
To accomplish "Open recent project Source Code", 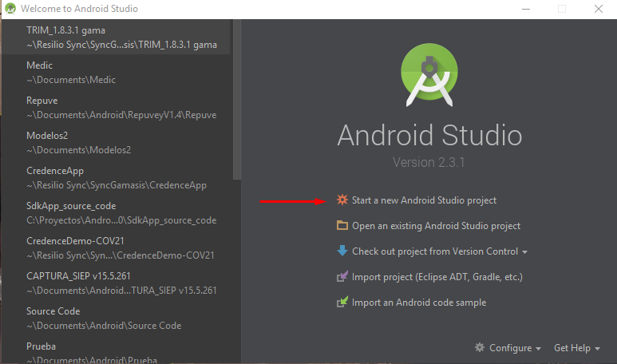I will pos(117,318).
